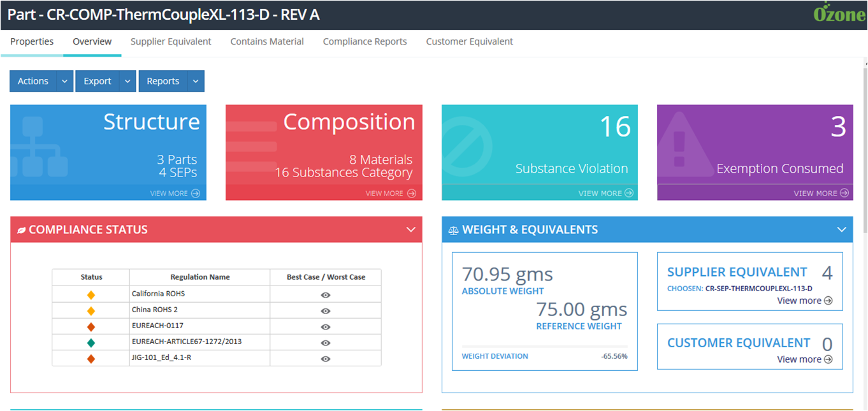Toggle eye icon for California ROHS

pos(325,295)
